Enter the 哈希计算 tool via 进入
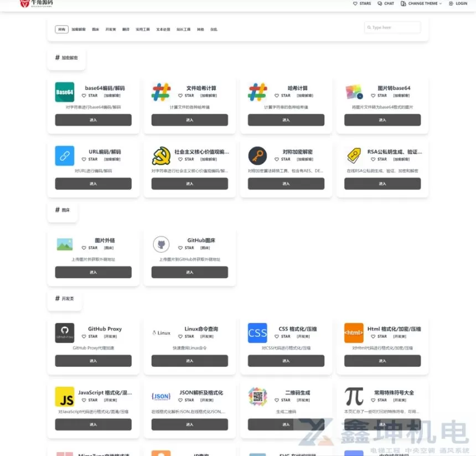Image resolution: width=476 pixels, height=456 pixels. coord(286,120)
